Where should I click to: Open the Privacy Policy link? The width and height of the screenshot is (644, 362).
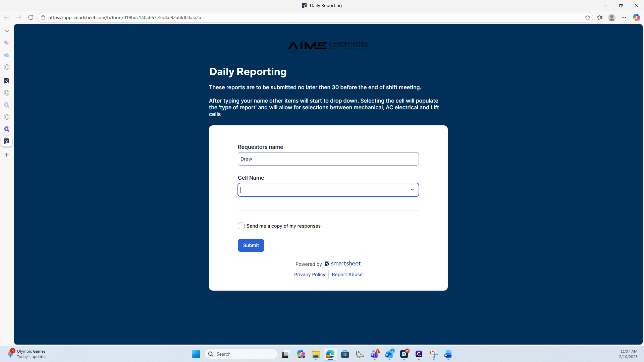pos(309,275)
